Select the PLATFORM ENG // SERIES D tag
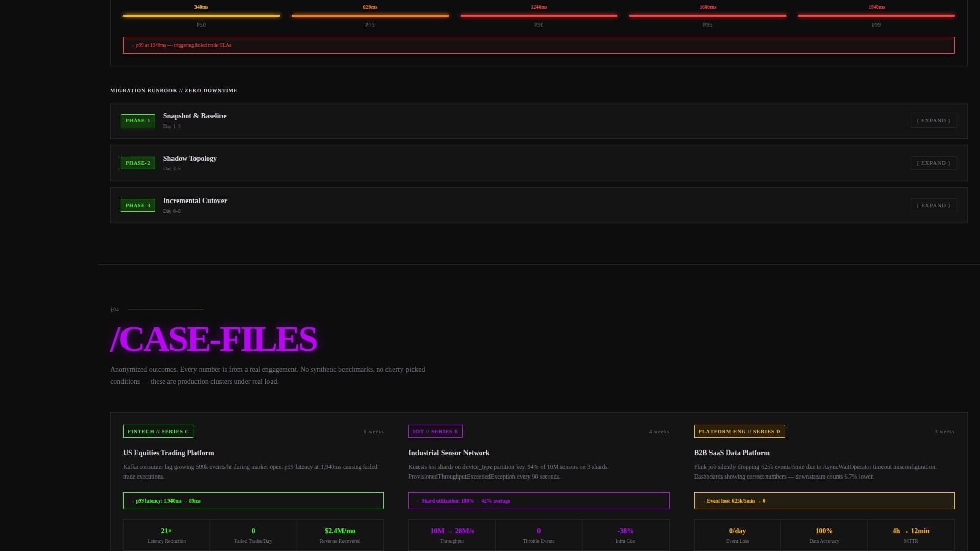Screen dimensions: 980x551 739,431
